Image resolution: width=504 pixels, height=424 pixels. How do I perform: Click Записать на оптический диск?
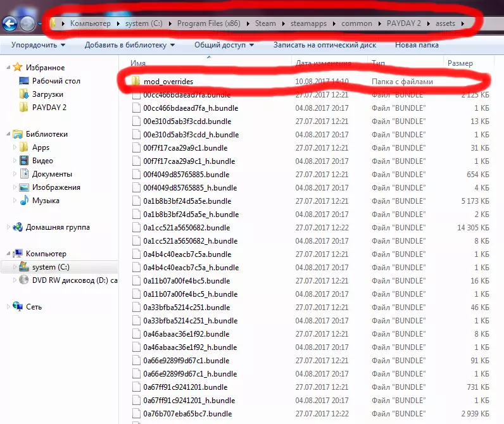(x=325, y=45)
